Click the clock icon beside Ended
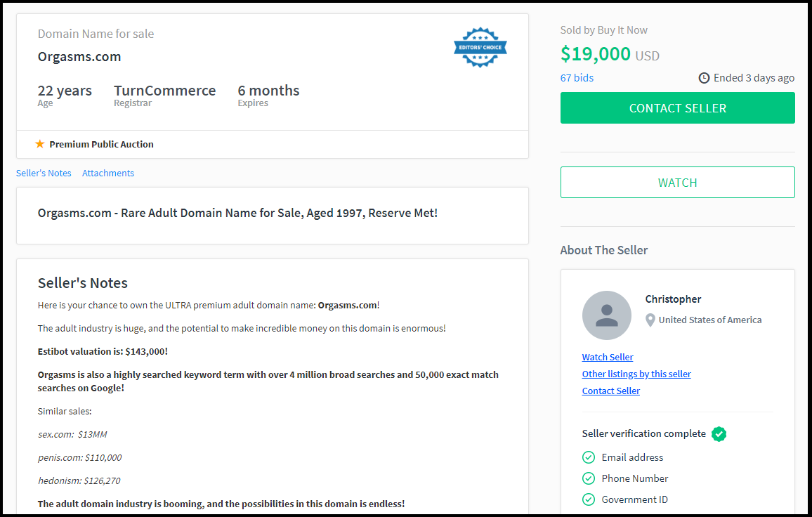The height and width of the screenshot is (517, 812). (x=704, y=78)
